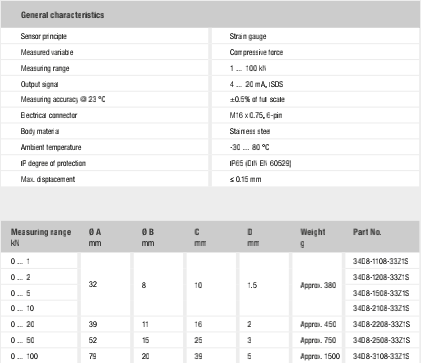Select the Sensor principle row label
Screen dimensions: 421x363
(44, 36)
